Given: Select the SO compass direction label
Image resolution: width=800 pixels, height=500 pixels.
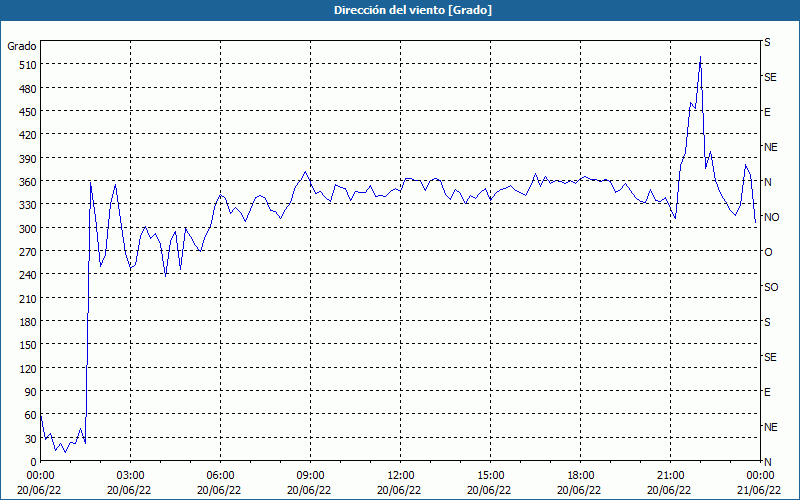Looking at the screenshot, I should (771, 288).
